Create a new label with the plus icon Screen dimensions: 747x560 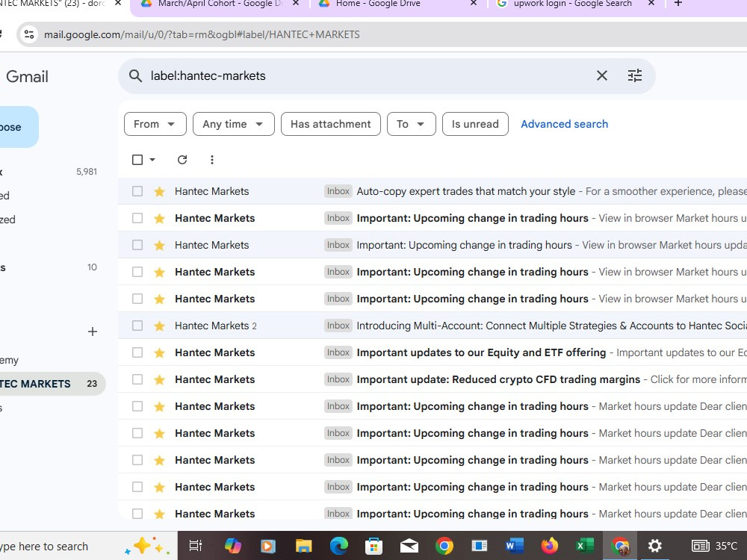tap(93, 332)
